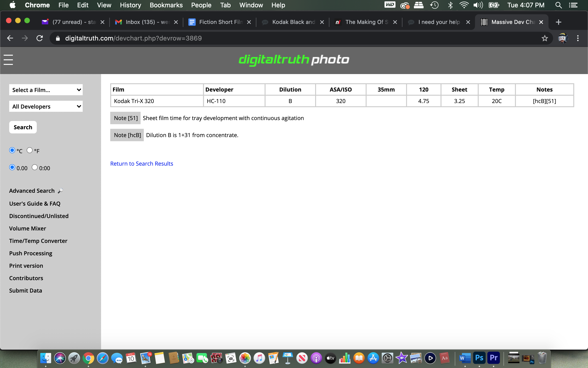Open Chrome's three-dot menu
This screenshot has height=368, width=588.
click(x=578, y=38)
